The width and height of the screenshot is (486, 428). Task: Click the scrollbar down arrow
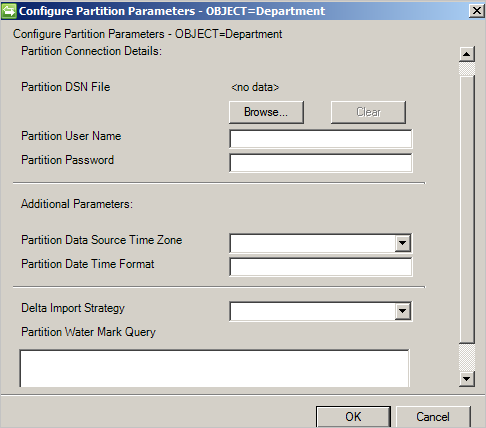point(467,379)
